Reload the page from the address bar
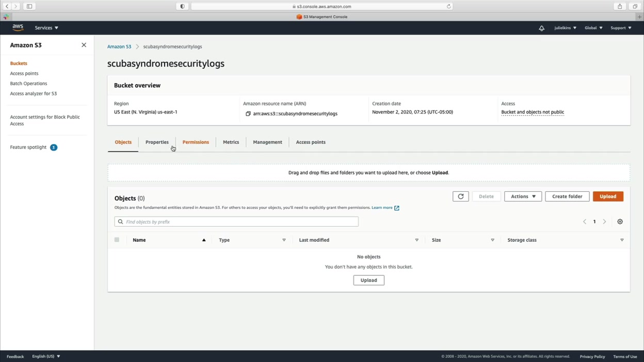The height and width of the screenshot is (362, 644). [449, 6]
